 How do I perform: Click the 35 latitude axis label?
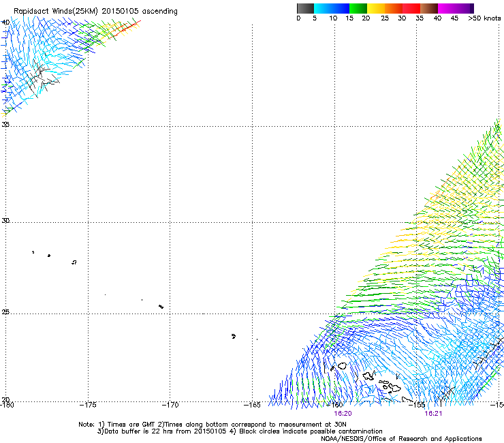[x=5, y=125]
